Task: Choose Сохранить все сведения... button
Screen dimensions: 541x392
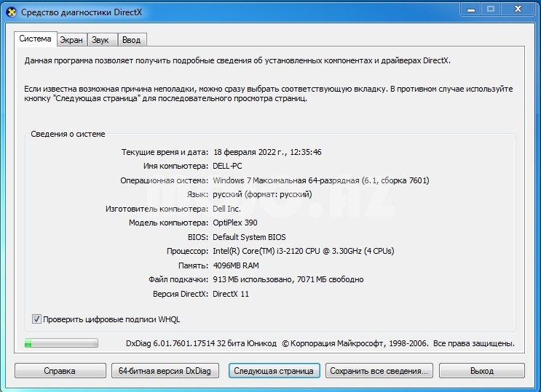Action: pyautogui.click(x=379, y=370)
